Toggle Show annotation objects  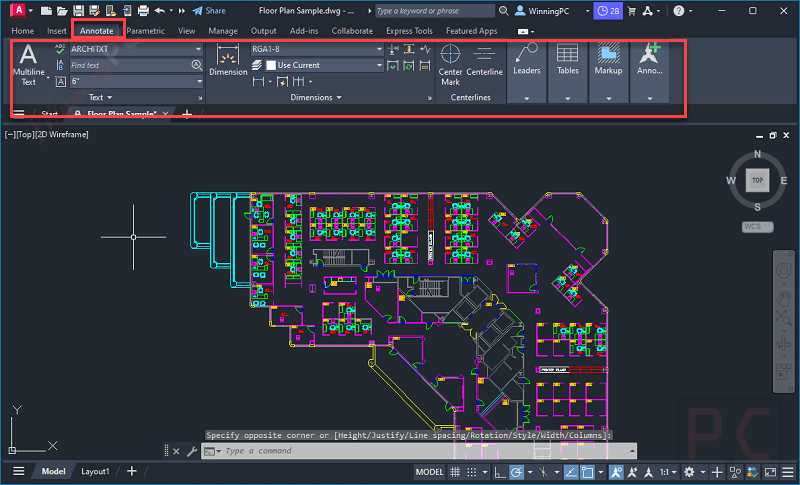616,472
